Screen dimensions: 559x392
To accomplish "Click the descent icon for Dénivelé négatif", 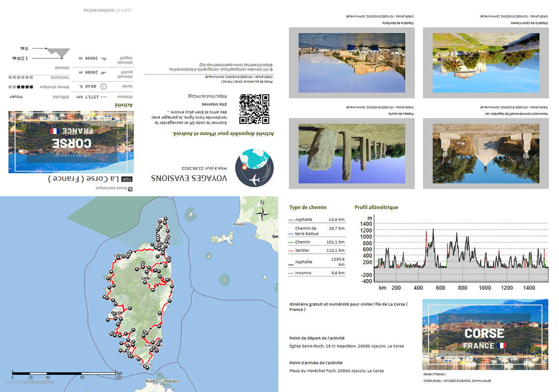I will coord(103,59).
